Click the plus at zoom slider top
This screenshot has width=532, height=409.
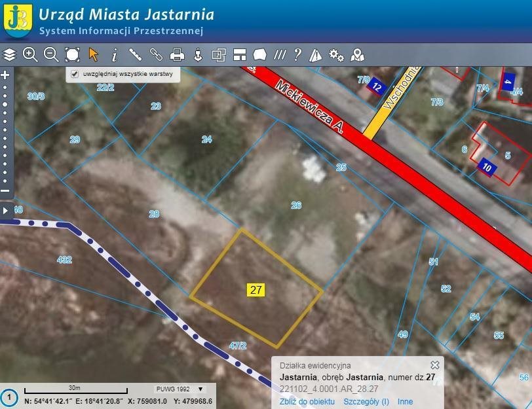click(x=5, y=75)
